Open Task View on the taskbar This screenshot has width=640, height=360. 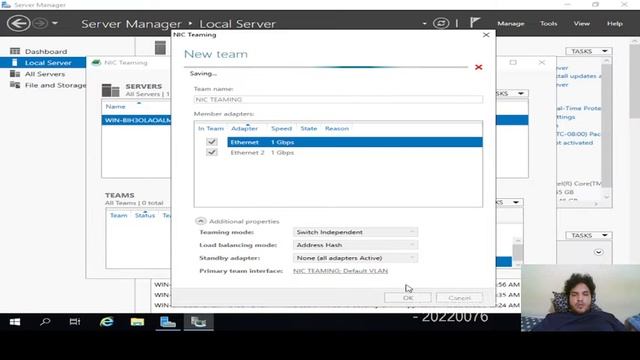click(75, 322)
